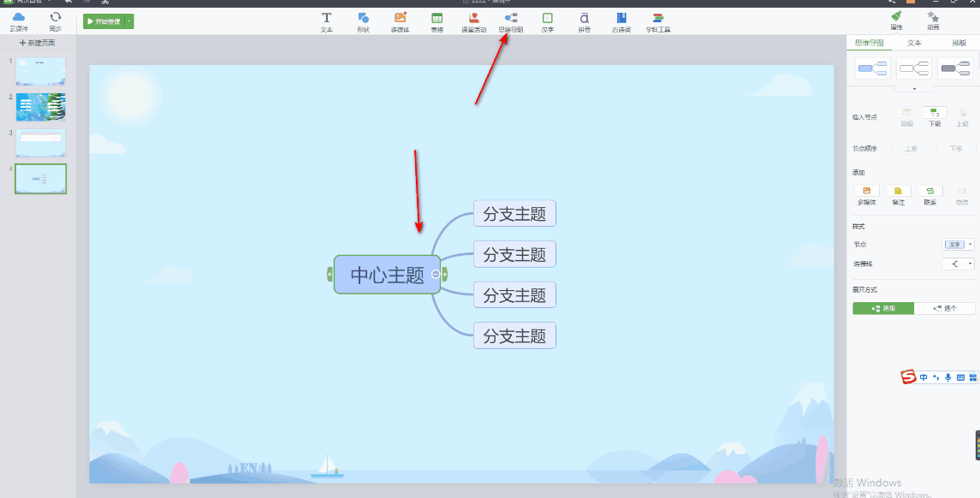Screen dimensions: 980x498
Task: Switch to the 文本 tab in properties panel
Action: click(x=914, y=43)
